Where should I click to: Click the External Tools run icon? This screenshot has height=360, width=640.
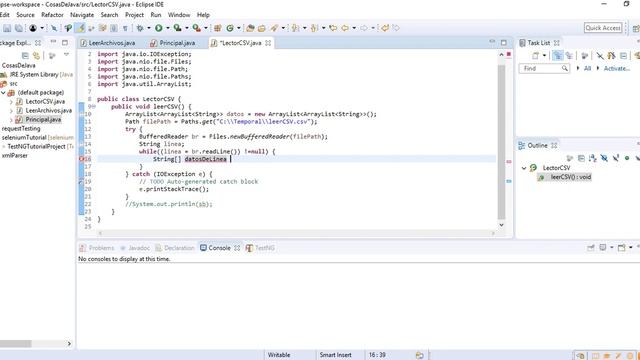tap(196, 28)
